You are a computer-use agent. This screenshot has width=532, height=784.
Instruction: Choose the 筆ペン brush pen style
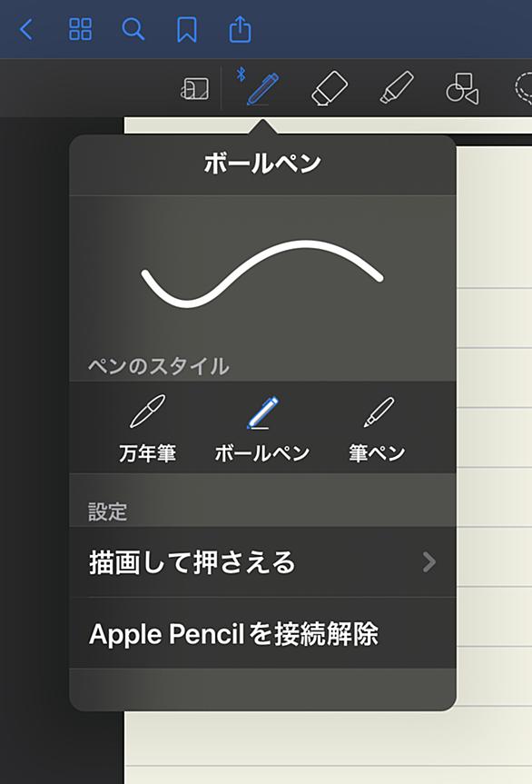coord(377,429)
